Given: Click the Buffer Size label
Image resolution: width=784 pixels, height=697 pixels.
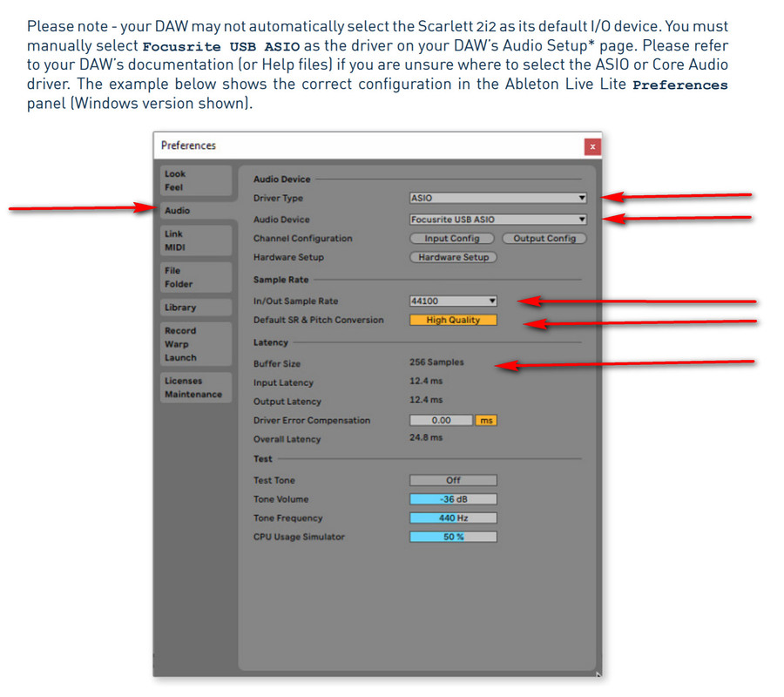Looking at the screenshot, I should [276, 363].
